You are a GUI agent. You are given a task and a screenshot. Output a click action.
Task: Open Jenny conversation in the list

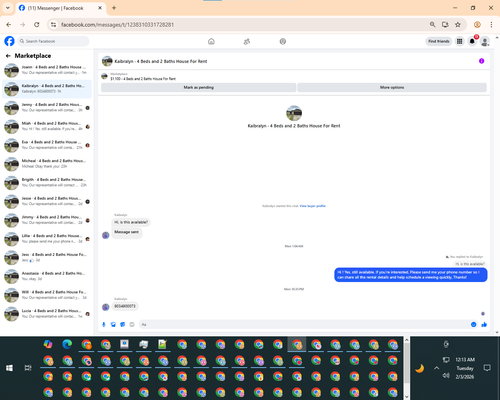click(47, 107)
